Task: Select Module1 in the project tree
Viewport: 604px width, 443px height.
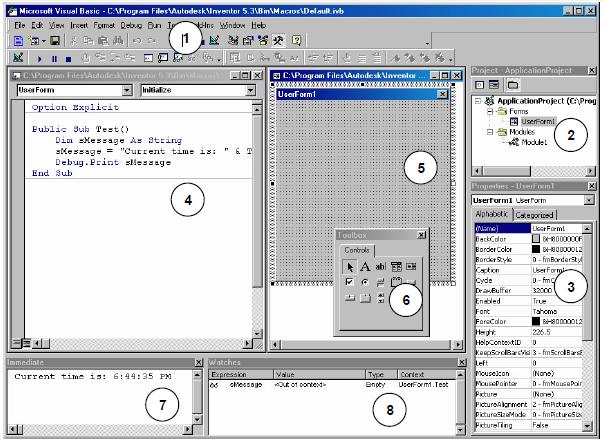Action: pyautogui.click(x=534, y=143)
